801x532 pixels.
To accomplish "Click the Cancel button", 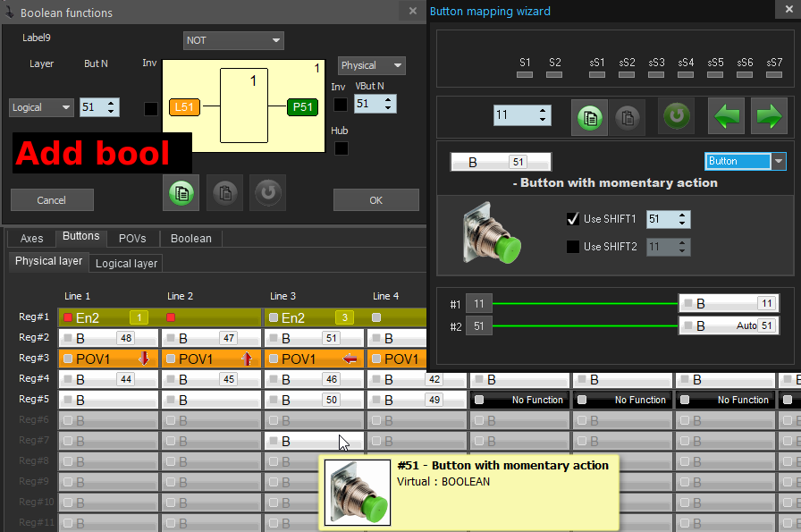I will coord(52,200).
